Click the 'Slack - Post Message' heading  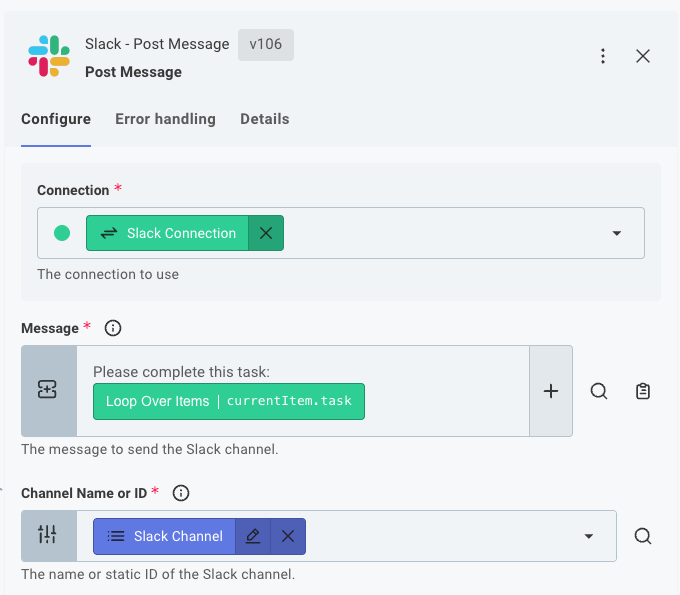[157, 44]
